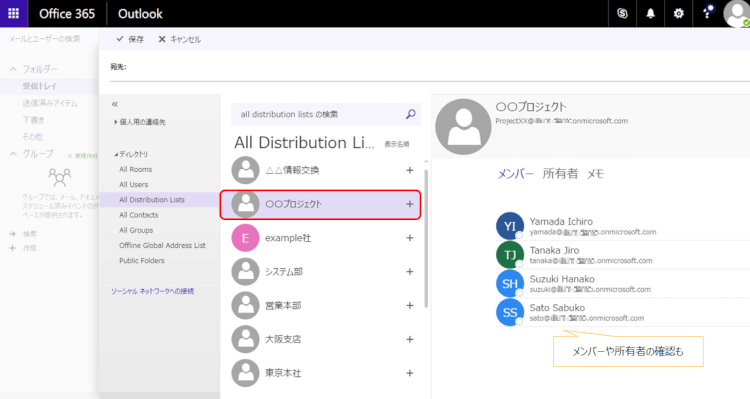Select Offline Global Address List

point(162,245)
